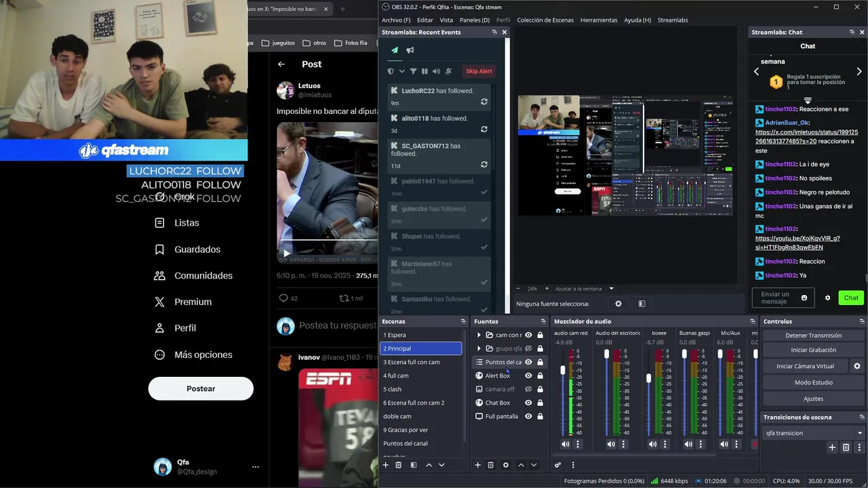
Task: Open the Archivo menu in OBS
Action: coord(396,20)
